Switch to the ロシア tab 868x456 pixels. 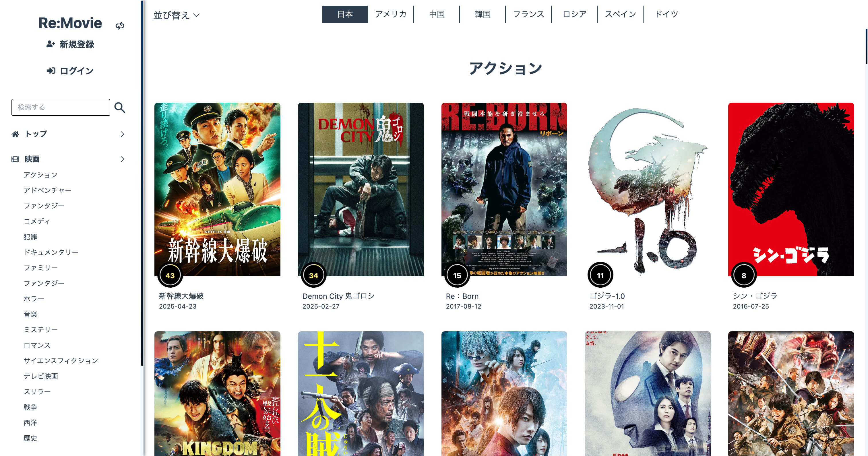pyautogui.click(x=575, y=14)
